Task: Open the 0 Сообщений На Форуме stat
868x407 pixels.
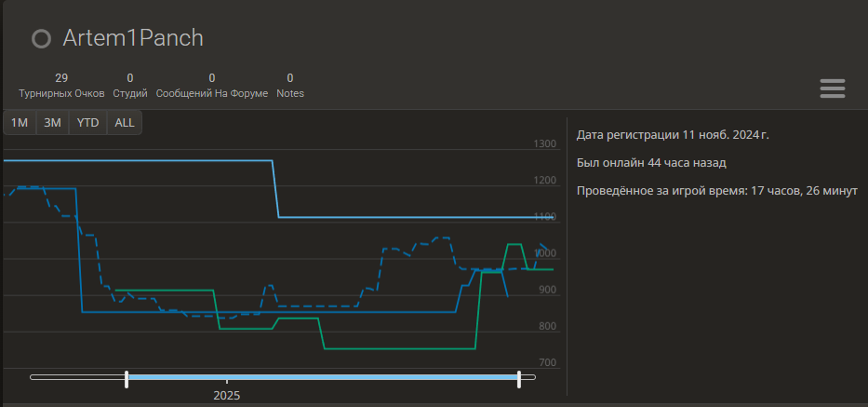Action: tap(212, 86)
